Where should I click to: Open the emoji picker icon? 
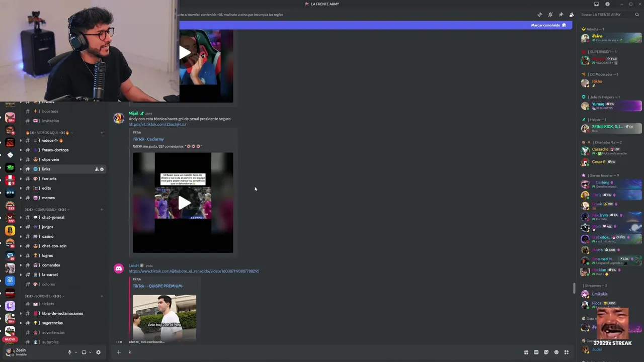[556, 352]
